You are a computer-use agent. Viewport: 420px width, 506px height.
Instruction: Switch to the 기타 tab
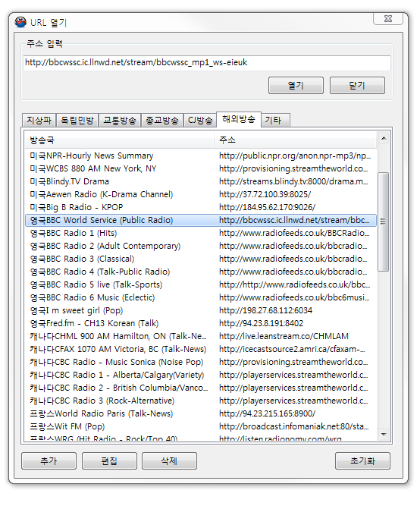click(x=275, y=121)
